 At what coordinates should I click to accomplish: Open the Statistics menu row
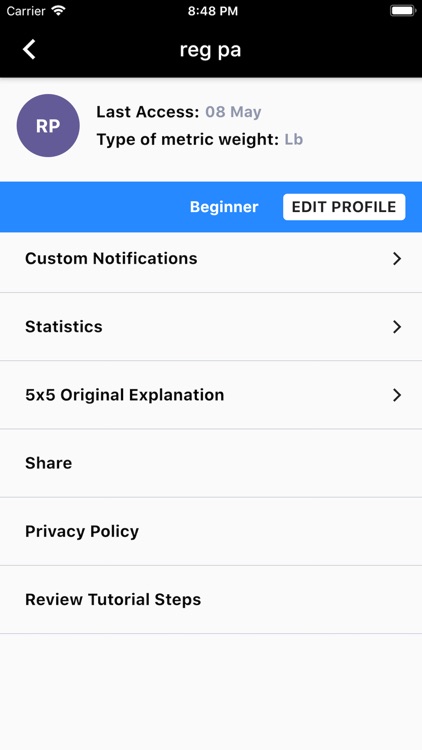(211, 327)
